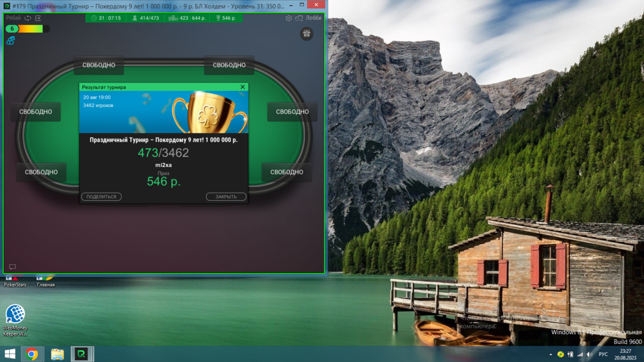This screenshot has height=362, width=644.
Task: Close tournament result dialog with X
Action: click(243, 87)
